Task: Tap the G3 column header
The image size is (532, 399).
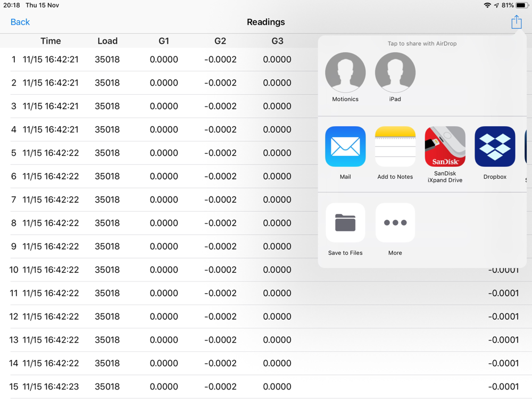Action: (278, 41)
